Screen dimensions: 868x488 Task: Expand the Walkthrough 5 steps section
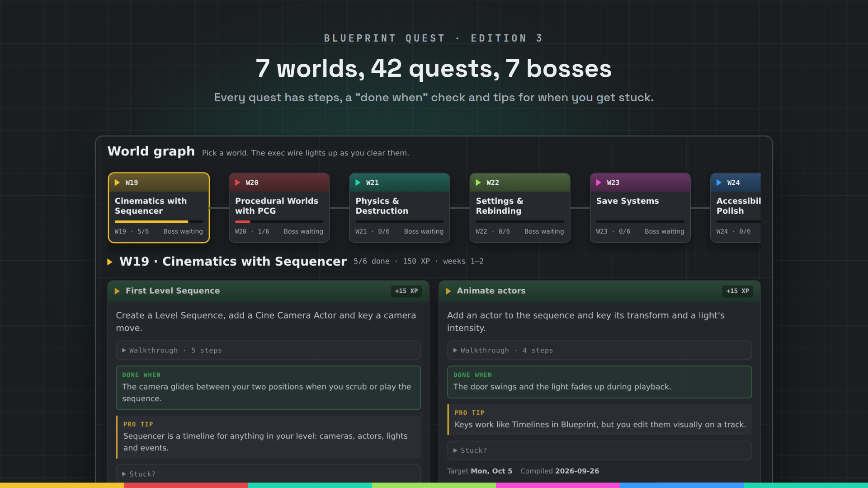(268, 350)
